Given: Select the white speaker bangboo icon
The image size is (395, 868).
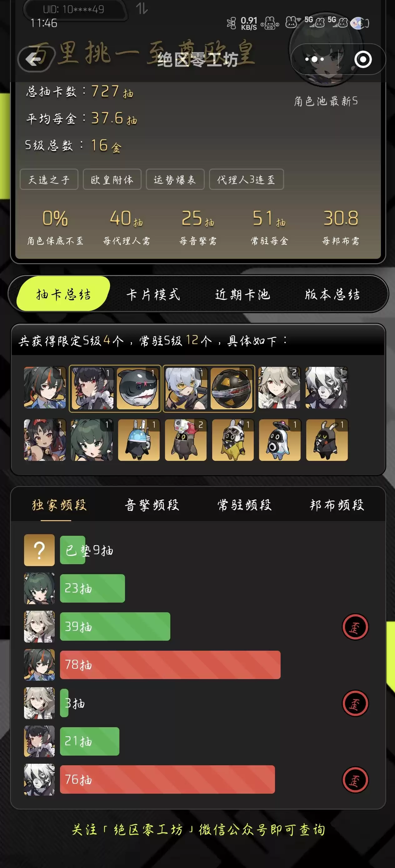Looking at the screenshot, I should point(280,440).
